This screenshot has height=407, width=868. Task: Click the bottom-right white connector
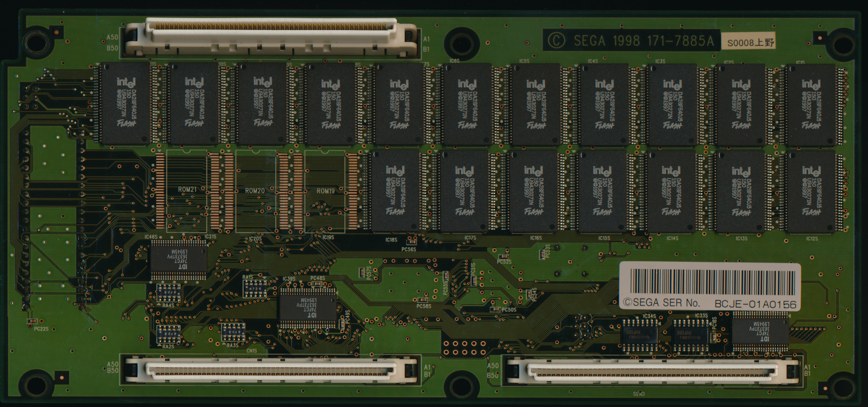[x=653, y=371]
